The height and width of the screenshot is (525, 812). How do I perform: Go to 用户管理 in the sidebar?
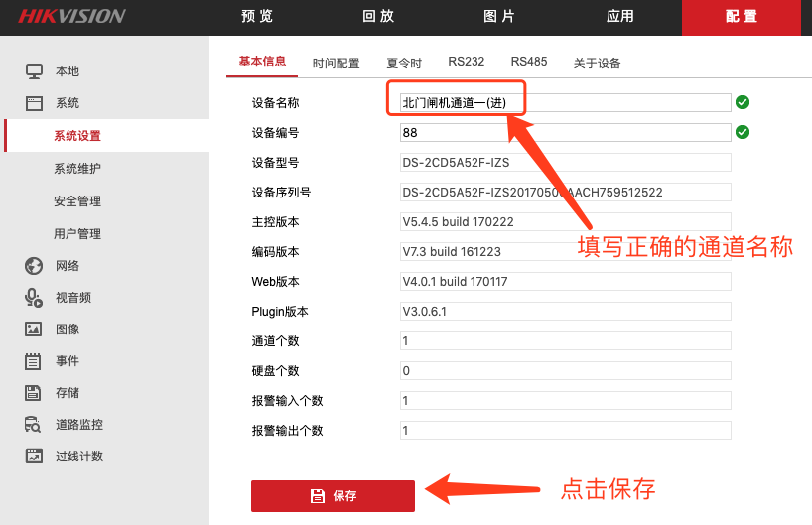click(x=77, y=234)
